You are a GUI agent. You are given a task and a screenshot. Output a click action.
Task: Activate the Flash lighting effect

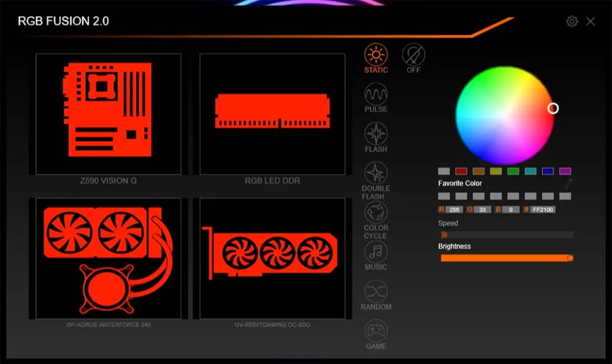(376, 134)
